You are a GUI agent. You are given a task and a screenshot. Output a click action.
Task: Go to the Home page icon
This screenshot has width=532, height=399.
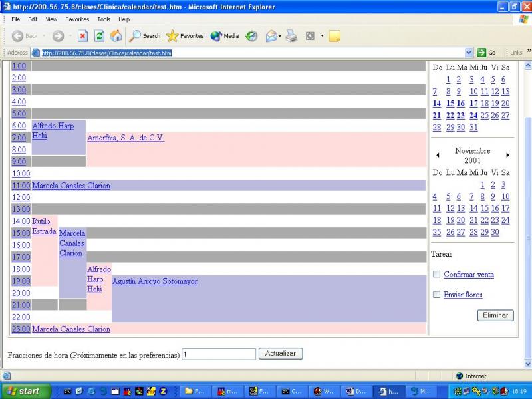tap(116, 36)
